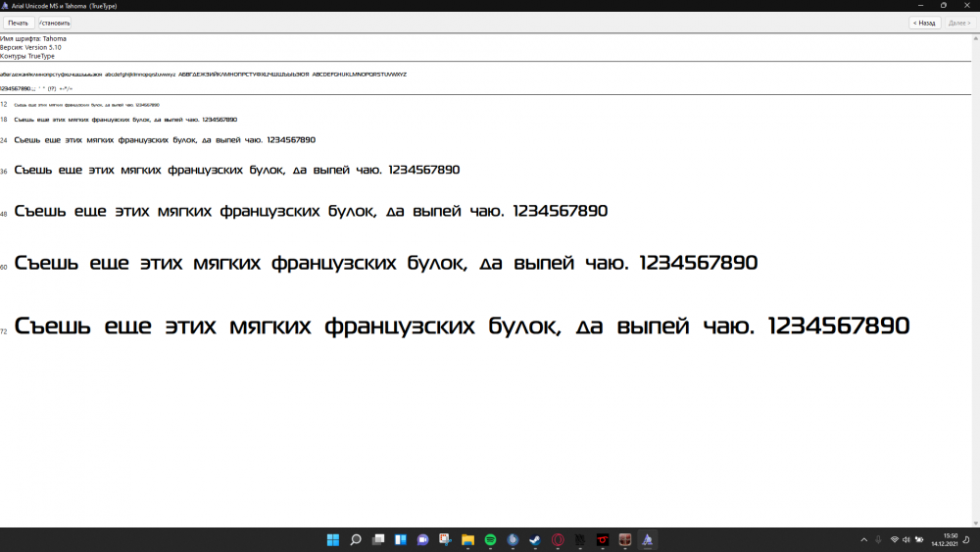This screenshot has width=980, height=552.
Task: Switch to Spotify in the taskbar
Action: point(491,539)
